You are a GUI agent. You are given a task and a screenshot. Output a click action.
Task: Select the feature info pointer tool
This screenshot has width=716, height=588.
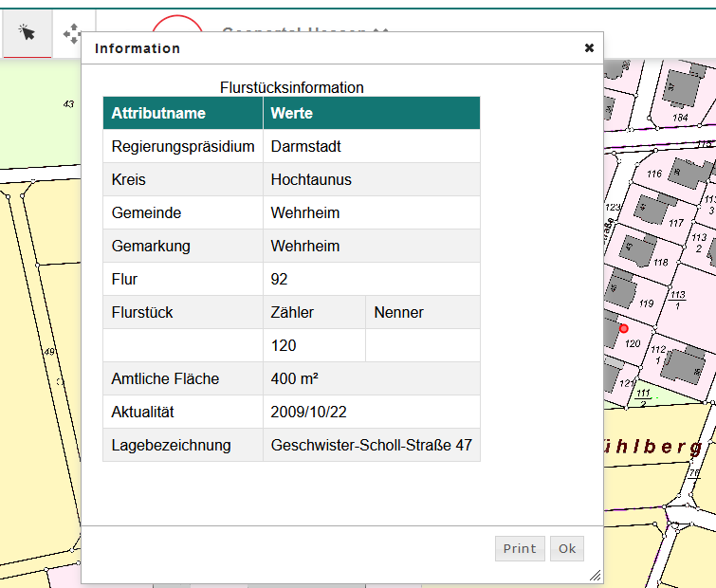28,33
